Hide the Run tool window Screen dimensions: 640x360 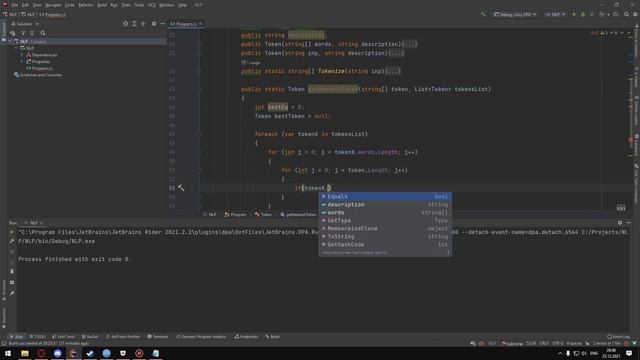(629, 223)
